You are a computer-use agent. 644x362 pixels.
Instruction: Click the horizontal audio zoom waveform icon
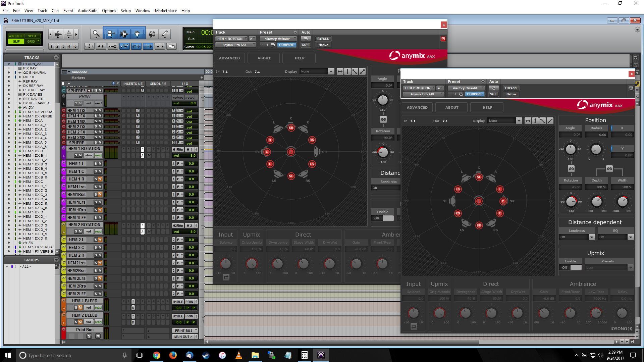(x=58, y=34)
